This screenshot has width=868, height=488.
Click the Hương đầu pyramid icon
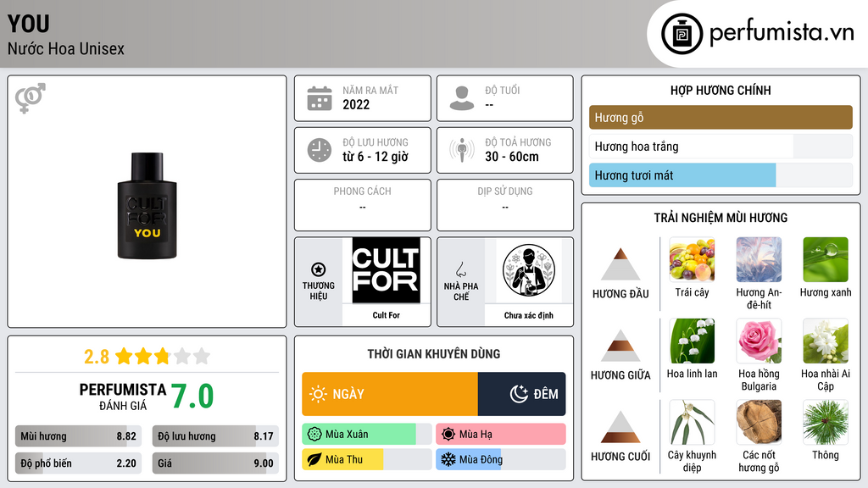click(x=620, y=264)
